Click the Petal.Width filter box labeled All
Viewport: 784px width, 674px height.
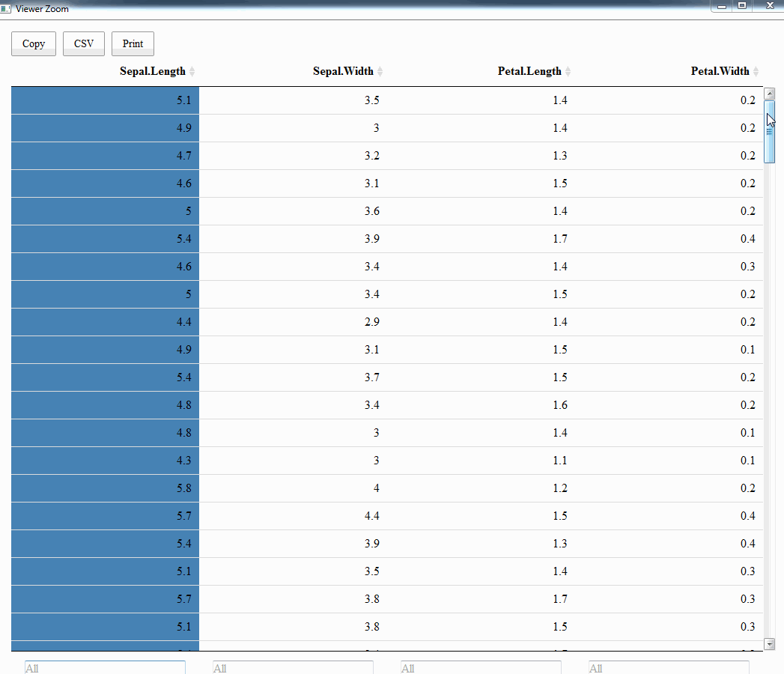click(x=669, y=667)
